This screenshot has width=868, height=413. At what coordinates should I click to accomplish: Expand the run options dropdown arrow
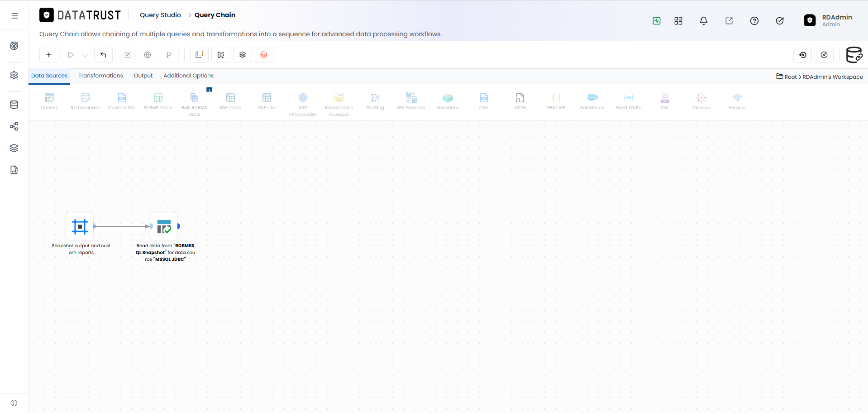[x=86, y=55]
